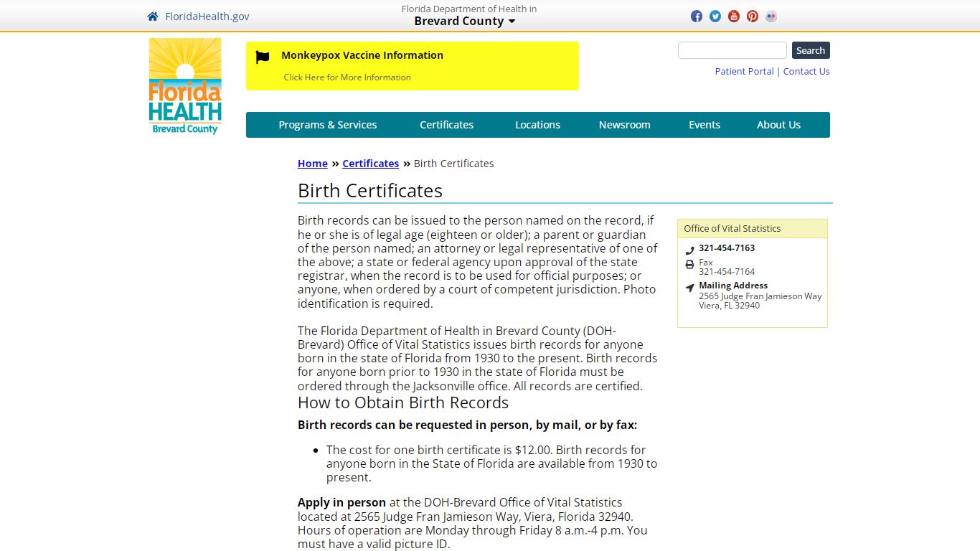The image size is (980, 551).
Task: Click Florida Department of Health in header text
Action: coord(469,9)
